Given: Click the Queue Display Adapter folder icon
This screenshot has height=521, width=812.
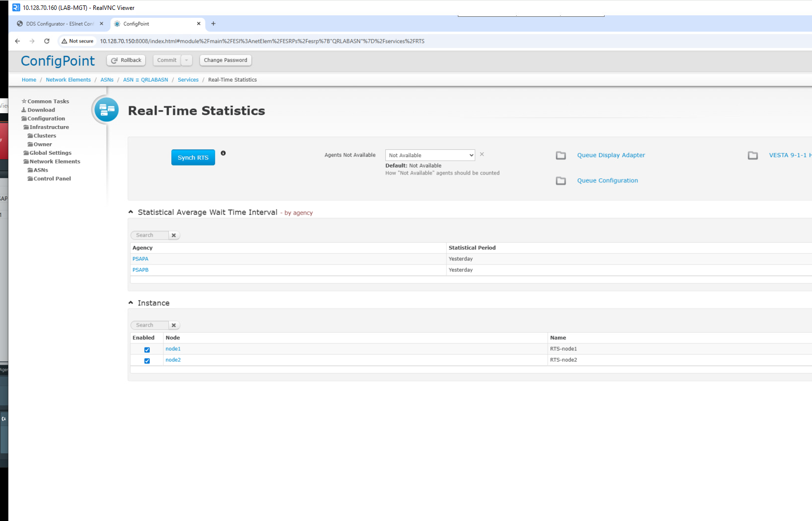Looking at the screenshot, I should tap(561, 155).
